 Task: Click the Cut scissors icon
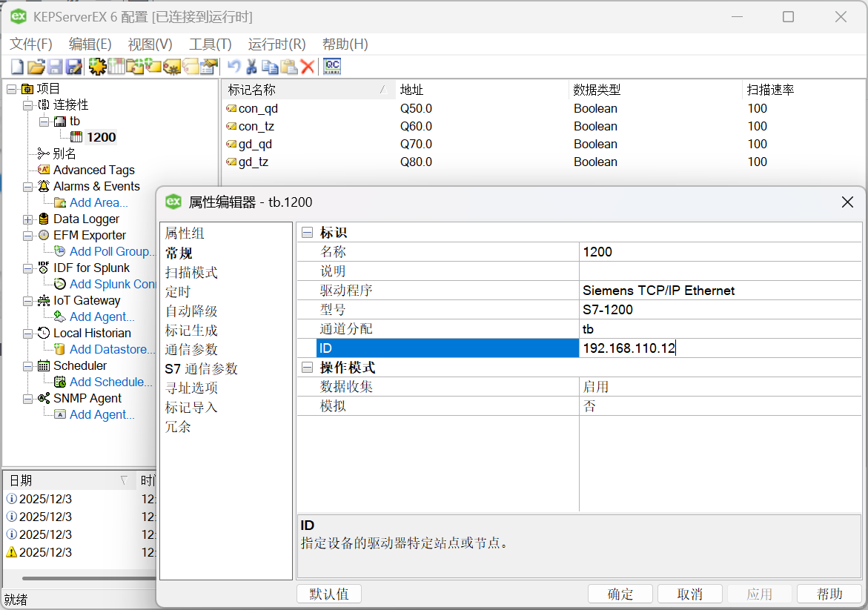(252, 67)
